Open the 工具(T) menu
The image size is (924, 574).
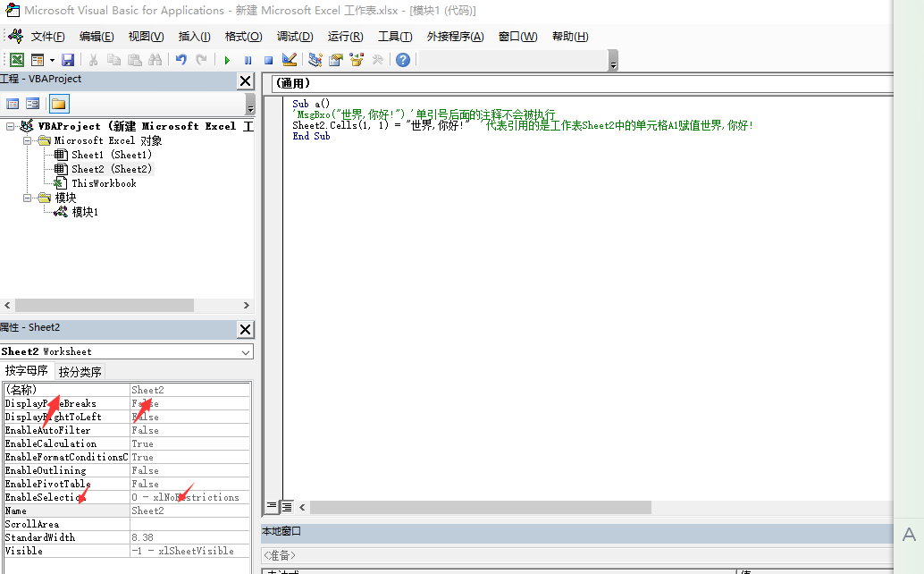tap(395, 37)
